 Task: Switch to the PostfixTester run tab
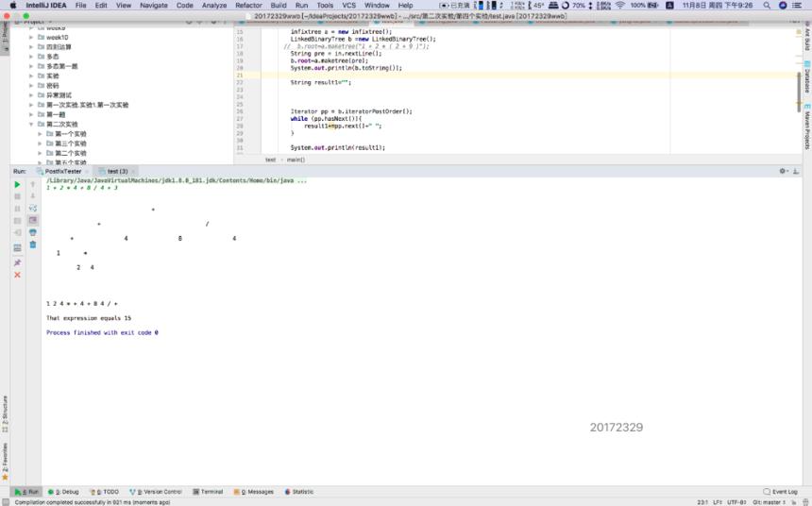(62, 172)
